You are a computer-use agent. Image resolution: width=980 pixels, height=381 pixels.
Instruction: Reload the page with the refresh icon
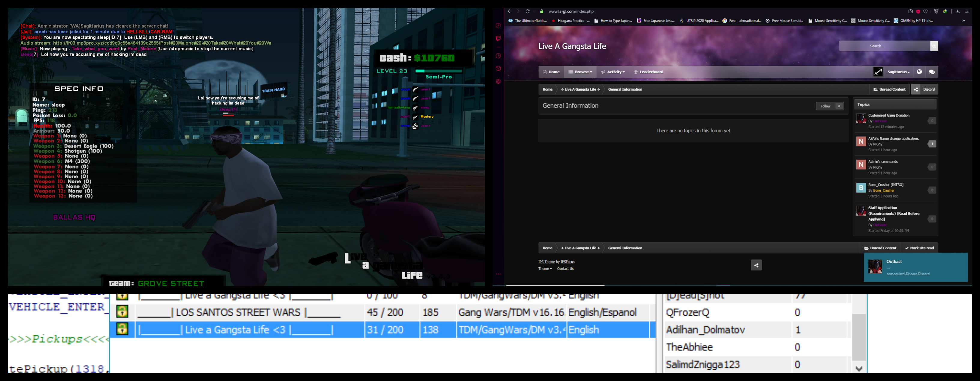pos(528,11)
